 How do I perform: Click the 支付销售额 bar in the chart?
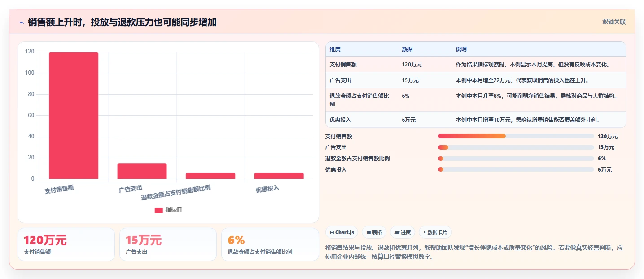(x=74, y=115)
